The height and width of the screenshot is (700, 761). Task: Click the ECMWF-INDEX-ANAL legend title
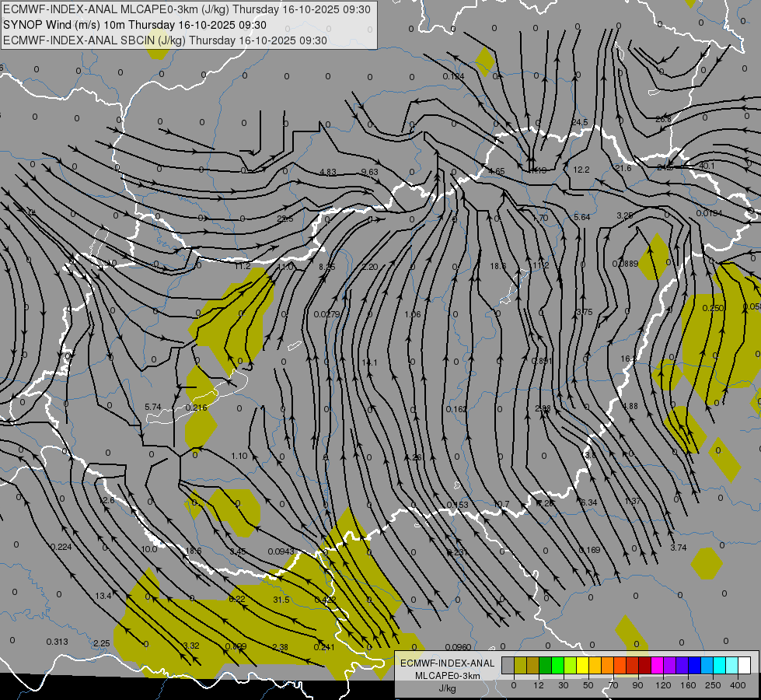pos(448,663)
